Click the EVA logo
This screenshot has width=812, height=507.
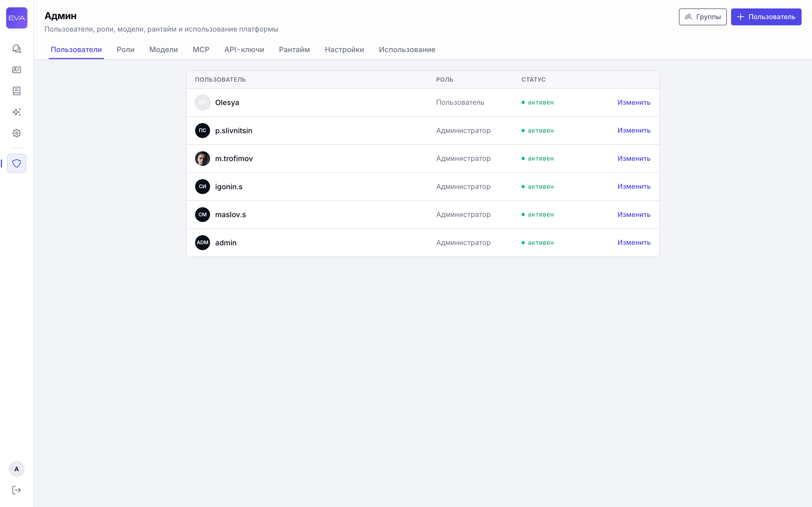pyautogui.click(x=17, y=18)
